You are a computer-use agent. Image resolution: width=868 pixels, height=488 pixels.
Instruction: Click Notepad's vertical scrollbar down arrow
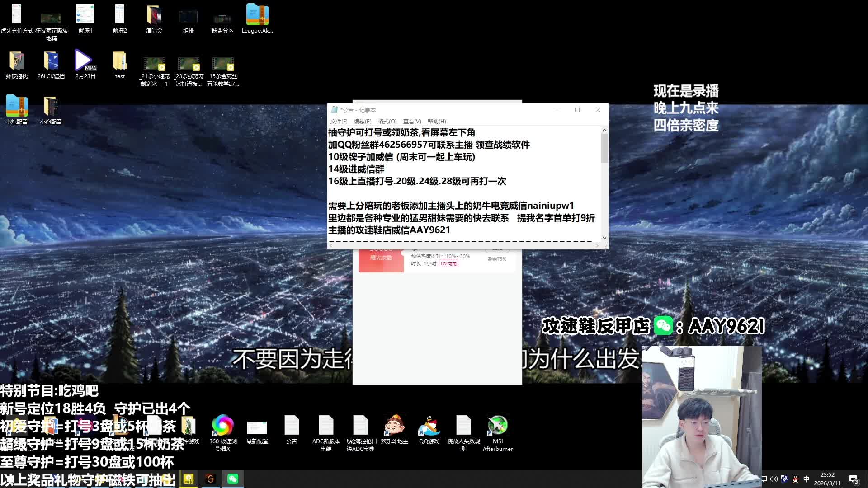[x=604, y=238]
